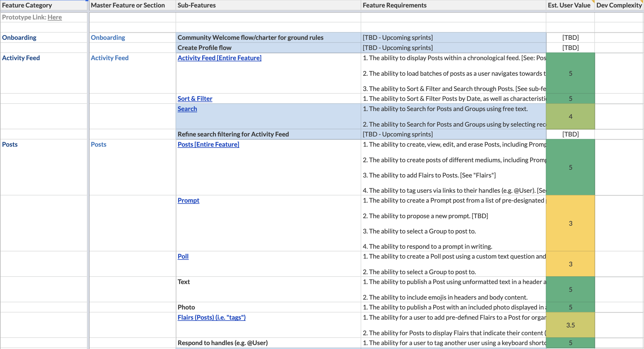The height and width of the screenshot is (349, 644).
Task: Select the Photo sub-feature cell
Action: [268, 307]
